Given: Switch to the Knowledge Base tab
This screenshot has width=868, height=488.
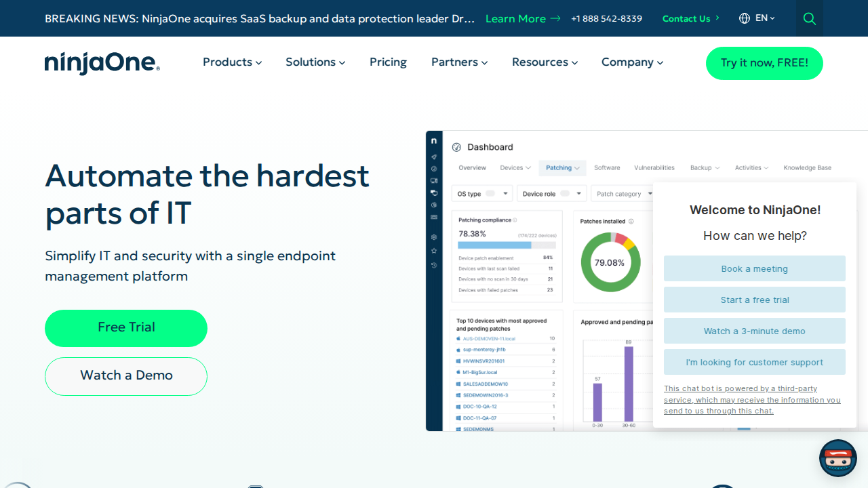Looking at the screenshot, I should [807, 168].
